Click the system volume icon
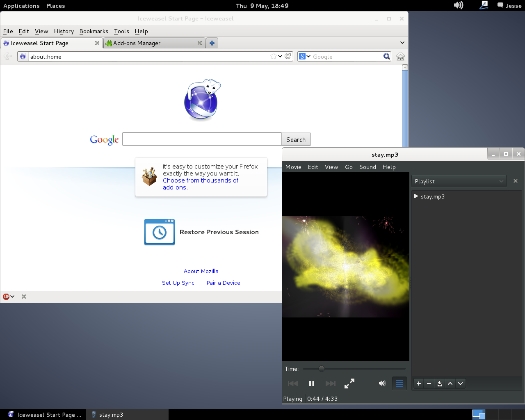 (x=459, y=5)
